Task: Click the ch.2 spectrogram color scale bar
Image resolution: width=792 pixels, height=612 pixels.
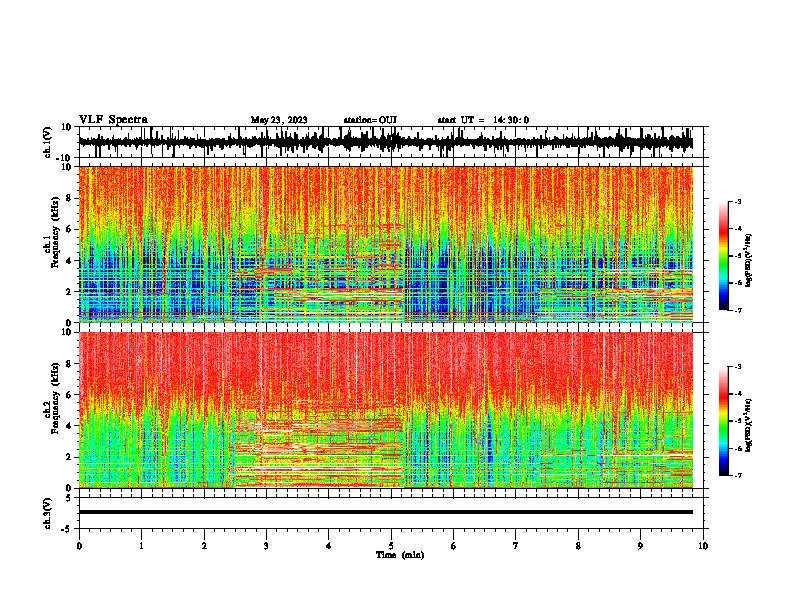Action: click(x=723, y=421)
